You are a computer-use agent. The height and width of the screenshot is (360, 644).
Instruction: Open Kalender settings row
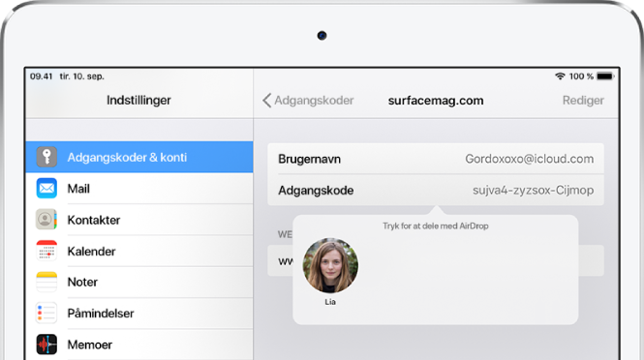(x=139, y=251)
